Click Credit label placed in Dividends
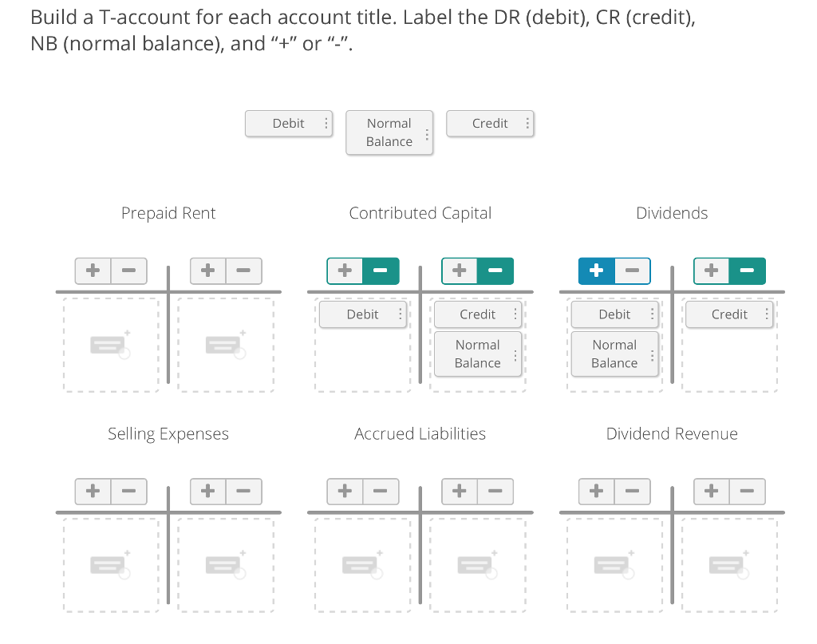This screenshot has width=817, height=644. pyautogui.click(x=729, y=314)
